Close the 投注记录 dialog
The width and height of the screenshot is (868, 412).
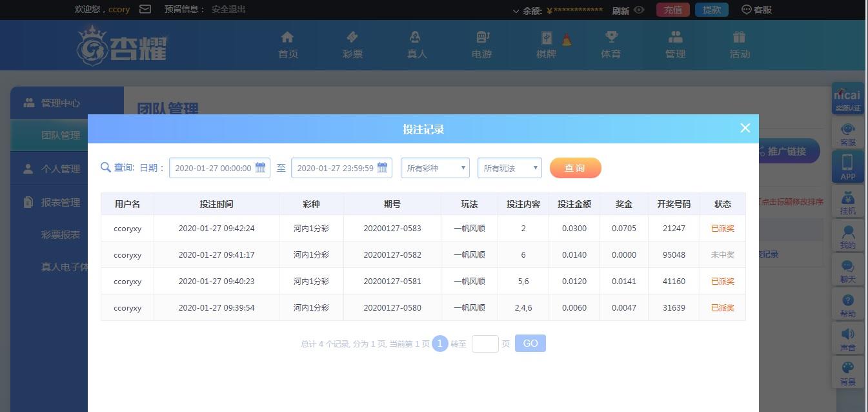click(745, 128)
